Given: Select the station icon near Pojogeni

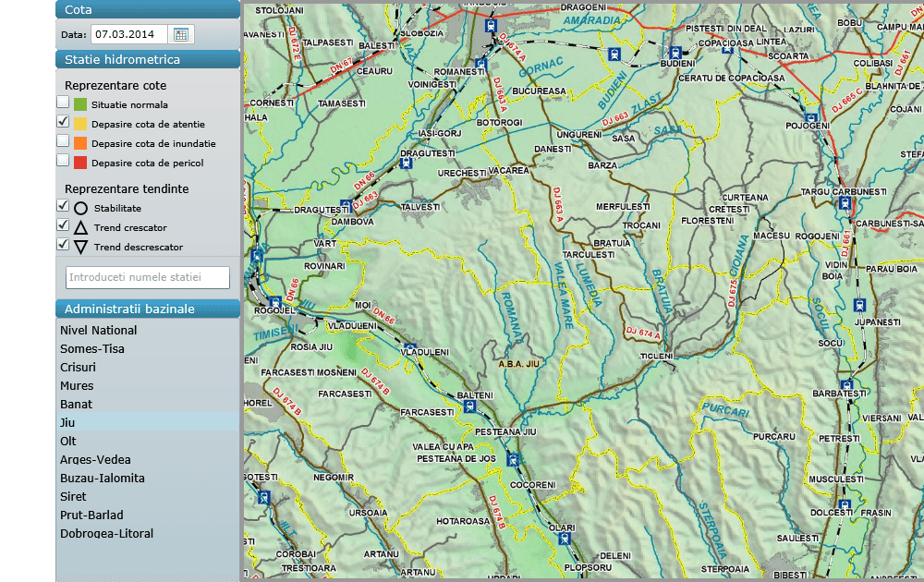Looking at the screenshot, I should coord(810,119).
